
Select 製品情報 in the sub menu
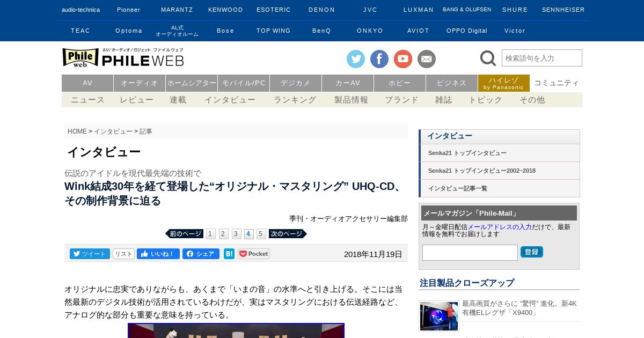pos(351,100)
